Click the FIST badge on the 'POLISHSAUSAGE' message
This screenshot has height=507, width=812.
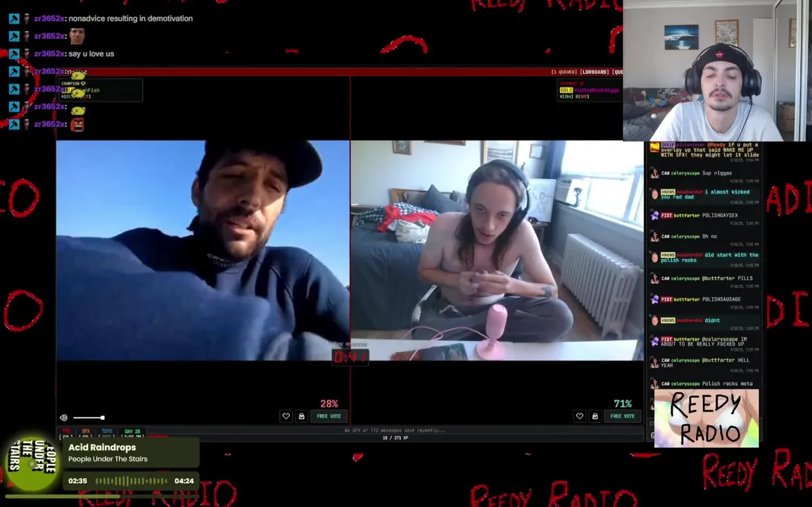[666, 300]
